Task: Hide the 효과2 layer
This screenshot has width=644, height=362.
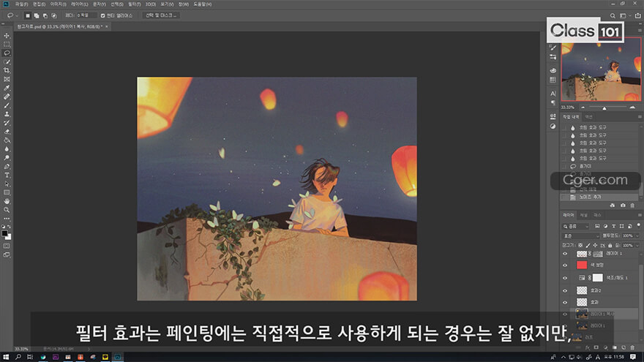Action: [x=565, y=290]
